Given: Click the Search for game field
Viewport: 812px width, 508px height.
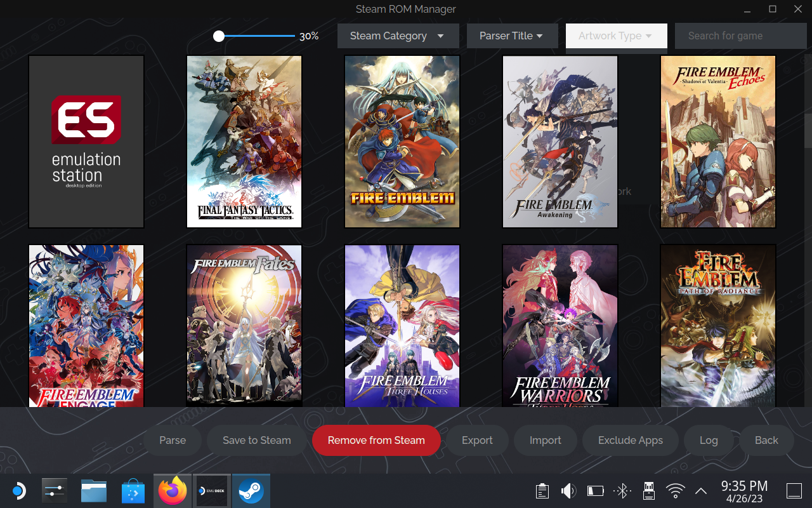Looking at the screenshot, I should pos(740,36).
